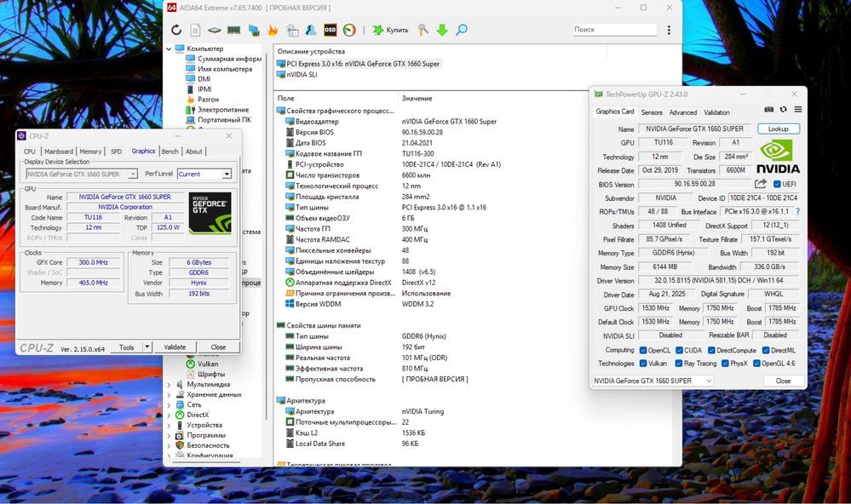Launch the flame stability test icon in AIDA64 toolbar

[x=273, y=30]
